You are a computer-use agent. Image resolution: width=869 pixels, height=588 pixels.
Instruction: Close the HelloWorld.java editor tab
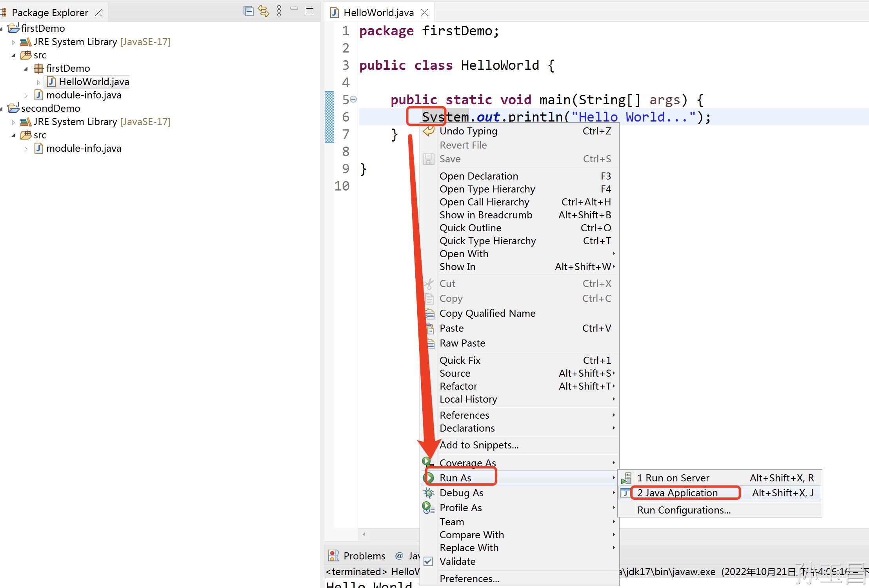[424, 13]
